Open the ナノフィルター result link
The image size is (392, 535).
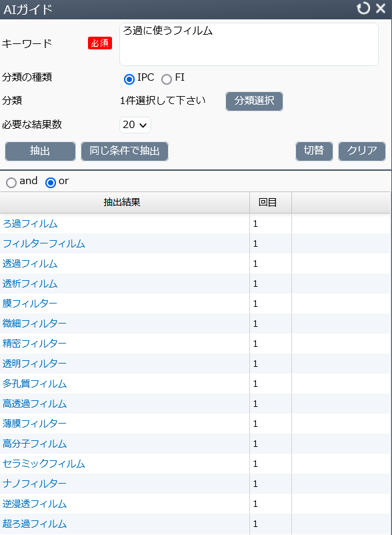coord(35,484)
